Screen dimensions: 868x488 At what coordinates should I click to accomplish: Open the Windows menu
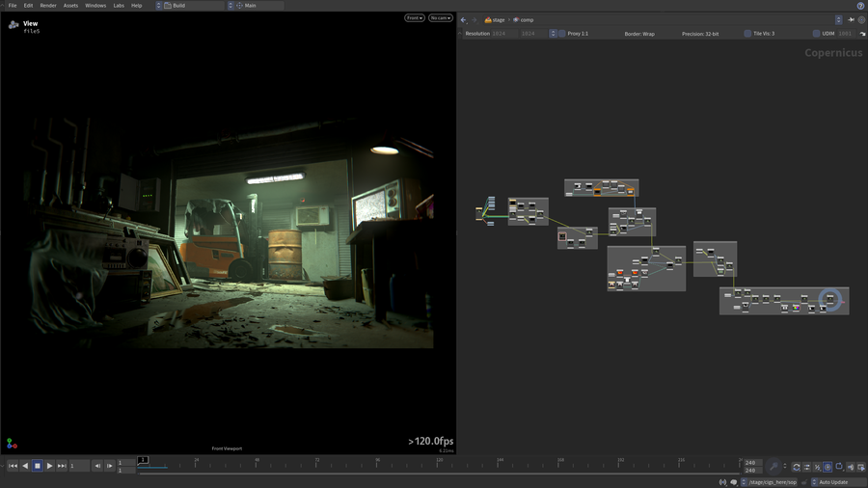95,6
